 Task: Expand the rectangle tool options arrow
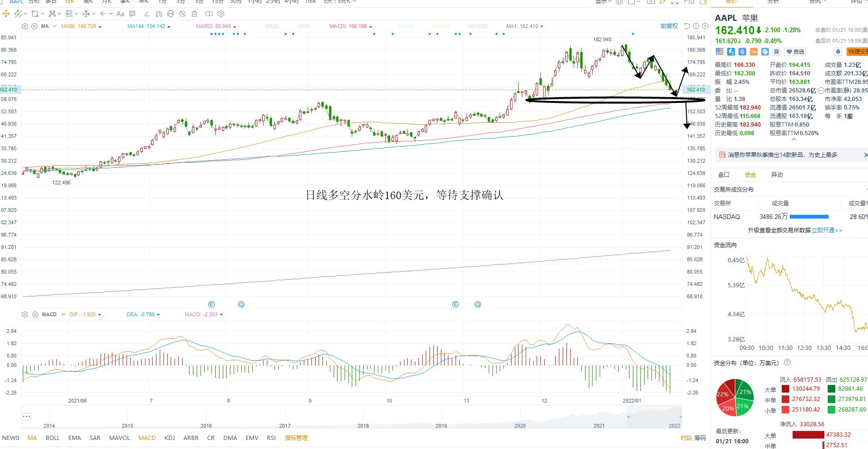pos(42,14)
